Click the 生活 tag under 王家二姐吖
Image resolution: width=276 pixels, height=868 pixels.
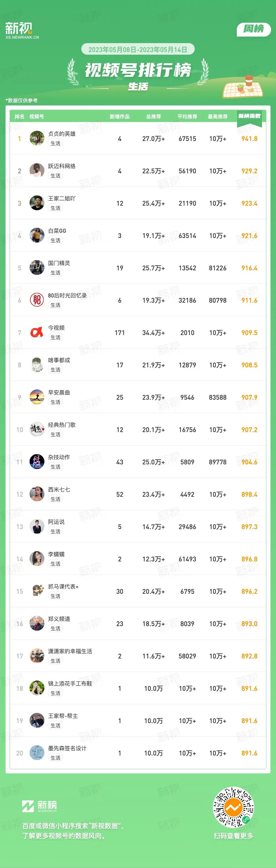[55, 208]
